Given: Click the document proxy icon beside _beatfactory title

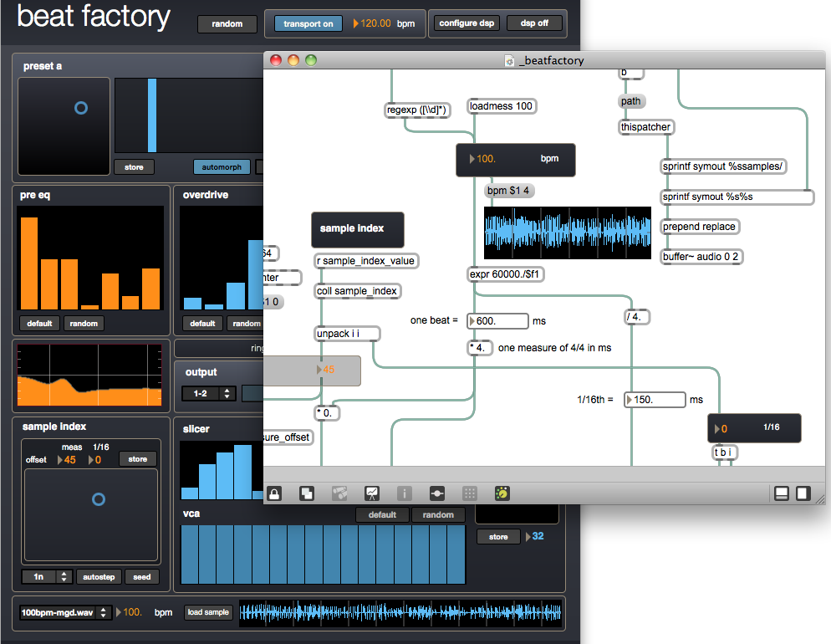Looking at the screenshot, I should (509, 60).
